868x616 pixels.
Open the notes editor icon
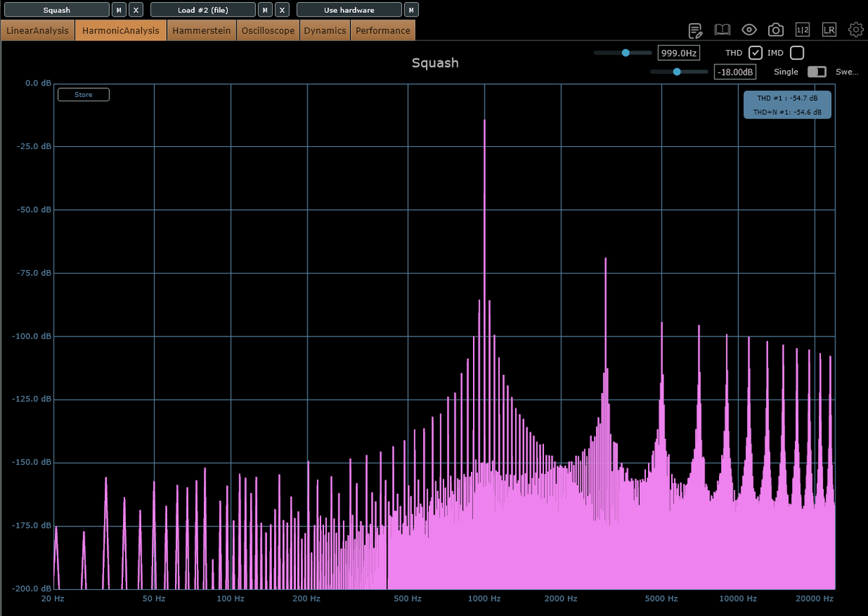[695, 30]
